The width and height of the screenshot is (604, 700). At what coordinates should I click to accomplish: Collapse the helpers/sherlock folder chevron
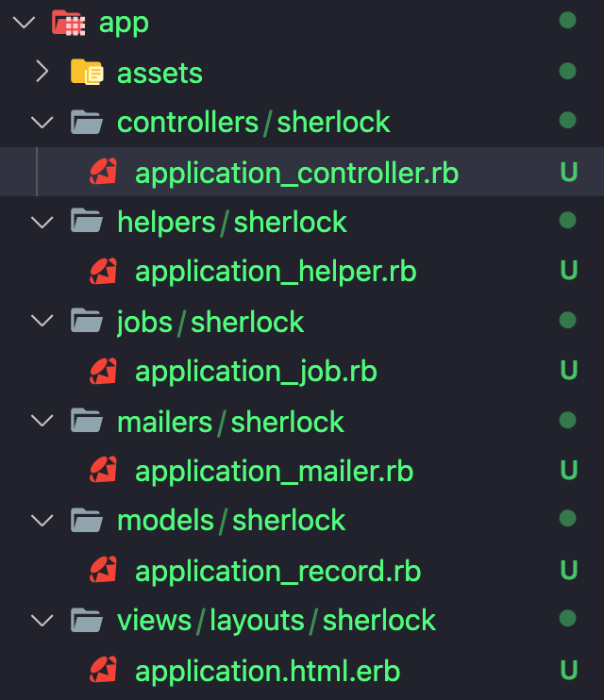pos(42,222)
